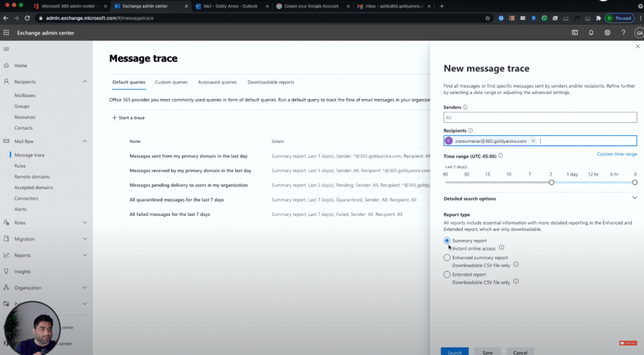This screenshot has width=644, height=355.
Task: Open the notifications bell icon
Action: pyautogui.click(x=591, y=33)
